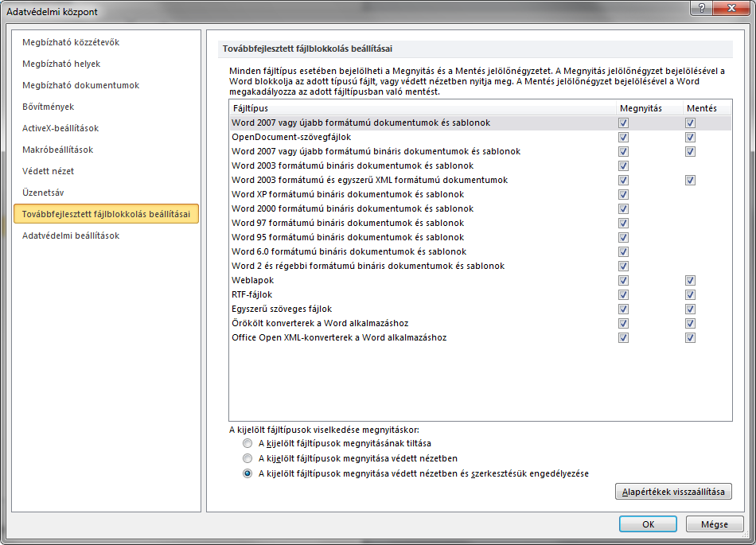Click the Fájltípus column header
Viewport: 756px width, 545px height.
(423, 108)
